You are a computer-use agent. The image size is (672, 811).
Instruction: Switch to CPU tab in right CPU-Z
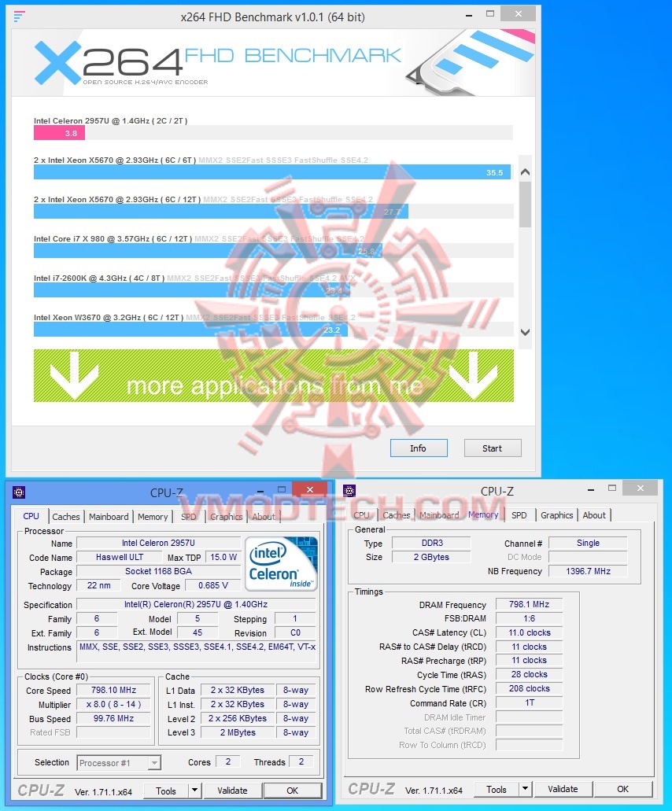click(x=362, y=515)
